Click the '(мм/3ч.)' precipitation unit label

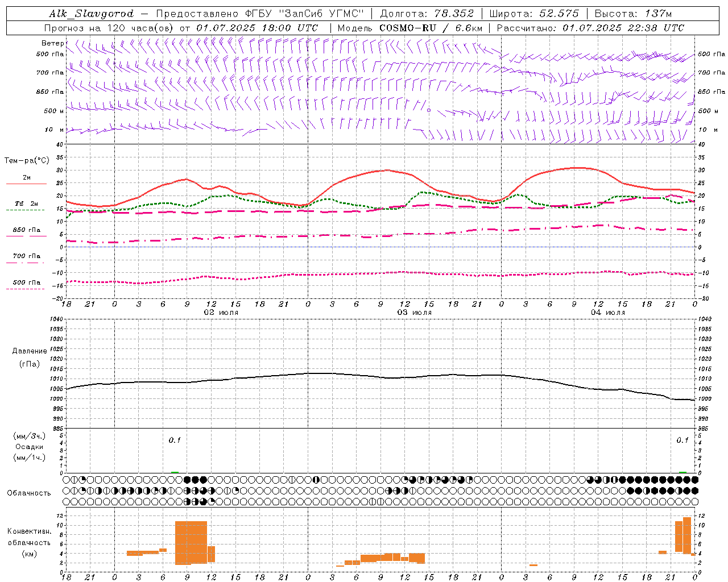coord(30,436)
